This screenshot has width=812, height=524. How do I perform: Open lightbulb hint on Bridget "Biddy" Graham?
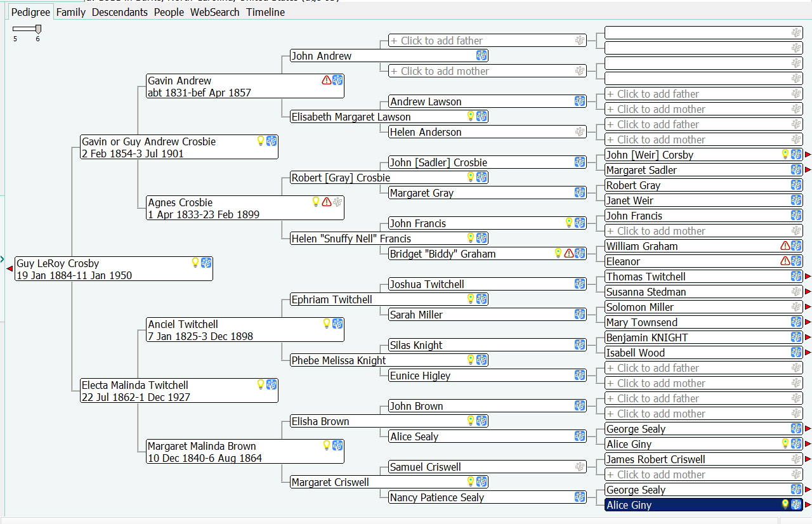coord(558,253)
